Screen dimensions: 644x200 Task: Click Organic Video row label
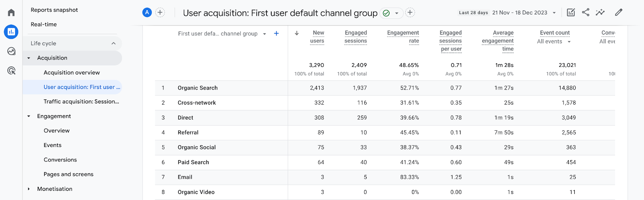tap(196, 192)
